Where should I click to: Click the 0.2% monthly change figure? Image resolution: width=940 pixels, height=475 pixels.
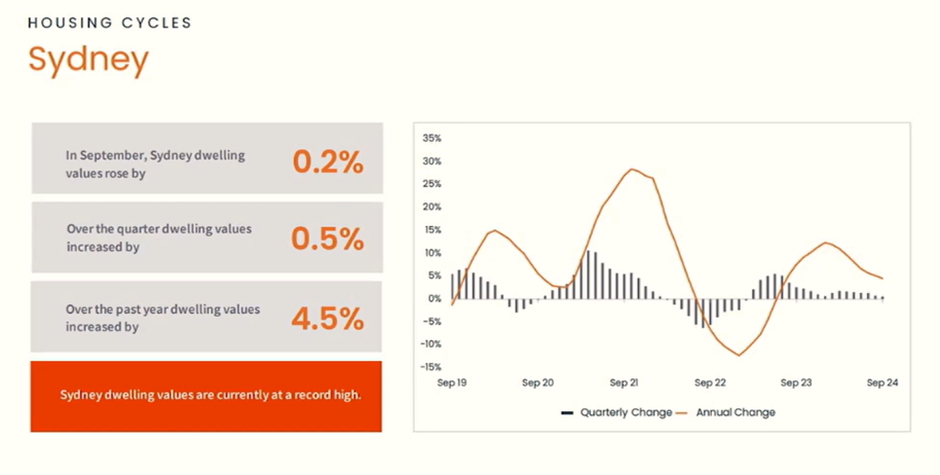click(x=327, y=161)
